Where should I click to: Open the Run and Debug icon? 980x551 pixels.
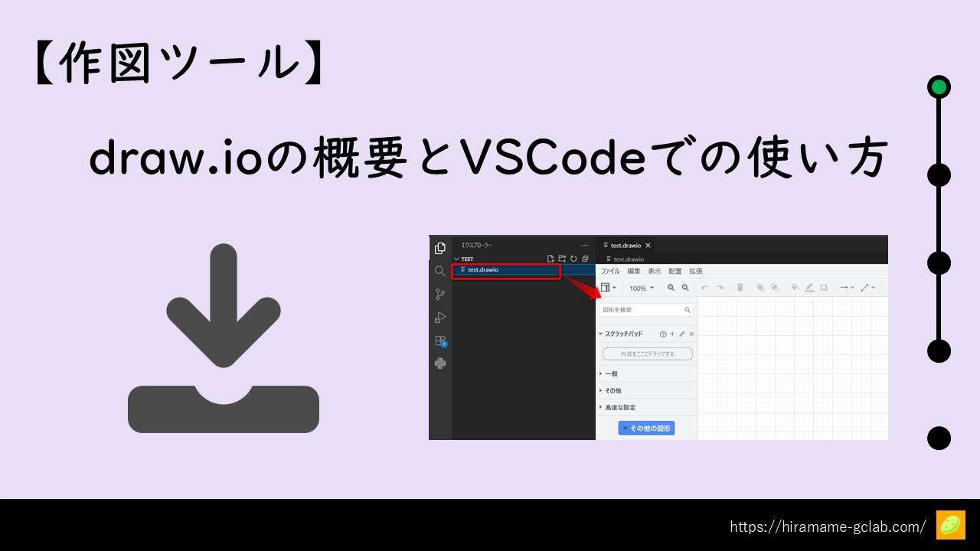[440, 317]
